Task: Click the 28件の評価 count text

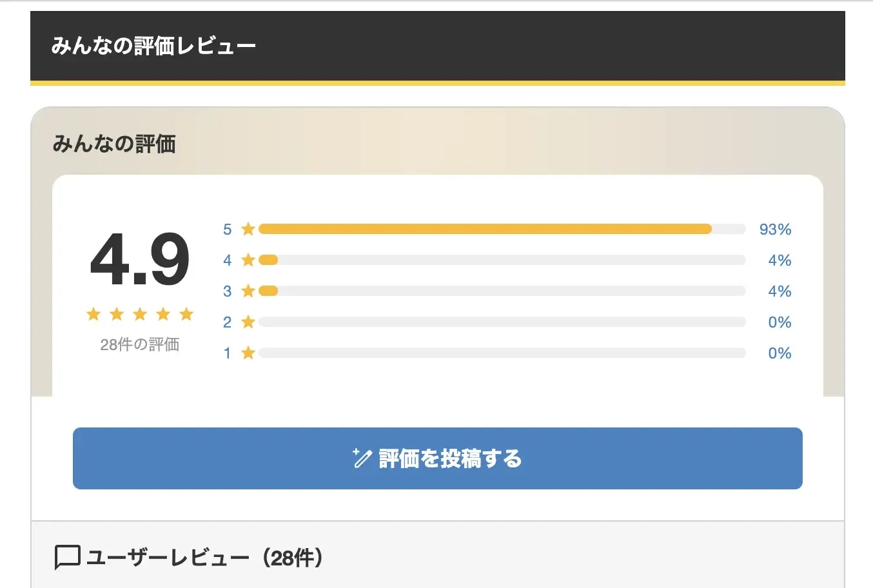Action: [140, 344]
